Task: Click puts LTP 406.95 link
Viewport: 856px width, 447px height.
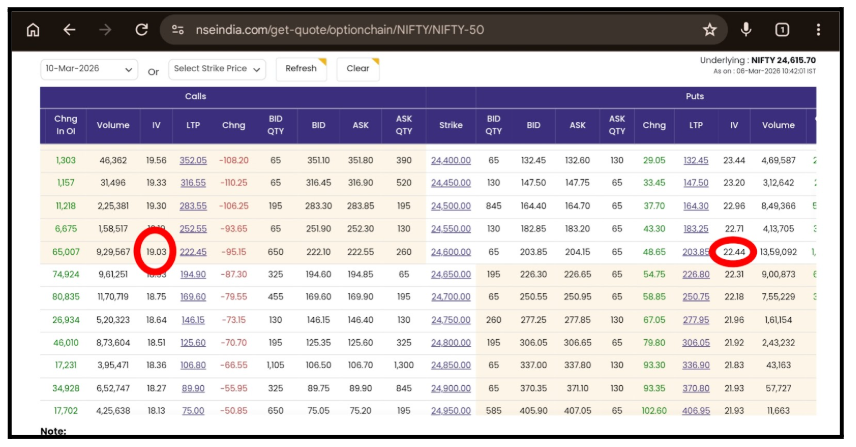Action: [x=695, y=410]
